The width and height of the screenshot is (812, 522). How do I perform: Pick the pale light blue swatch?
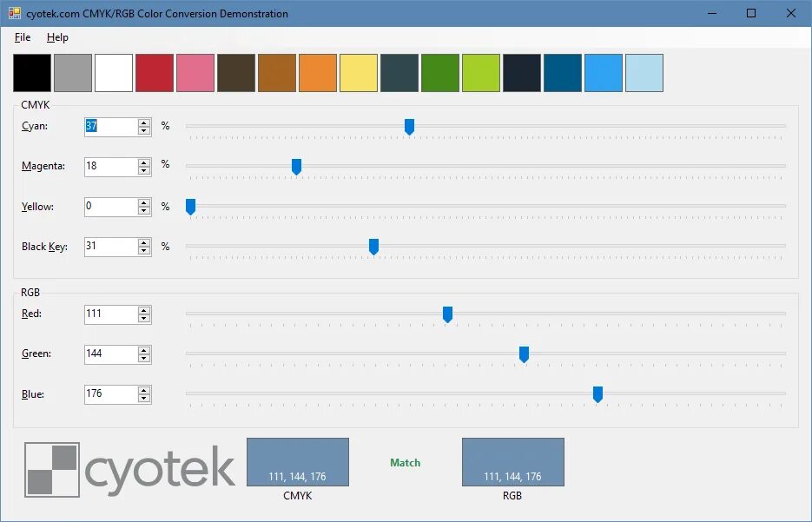click(x=644, y=73)
